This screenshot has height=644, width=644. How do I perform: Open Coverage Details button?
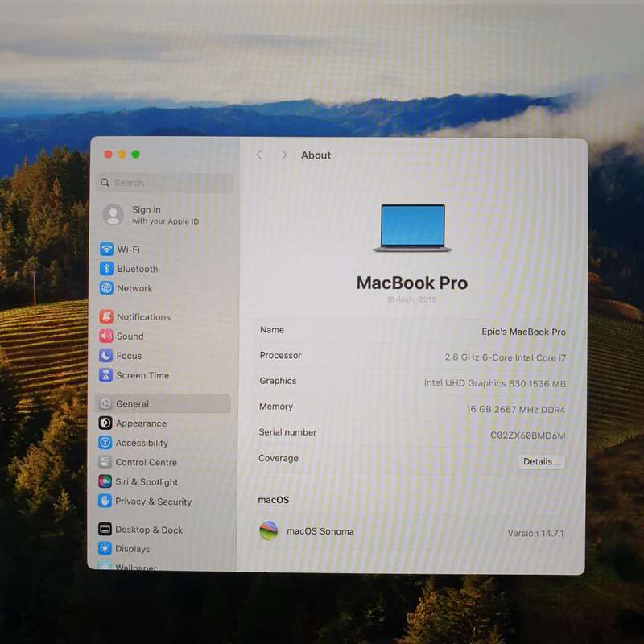coord(541,461)
